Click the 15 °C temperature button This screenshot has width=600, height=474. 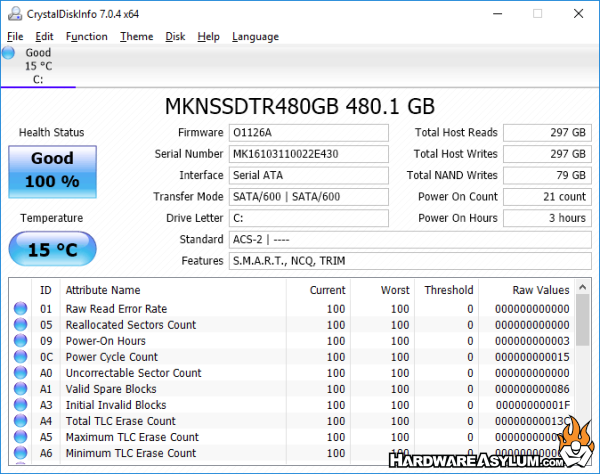click(x=52, y=250)
